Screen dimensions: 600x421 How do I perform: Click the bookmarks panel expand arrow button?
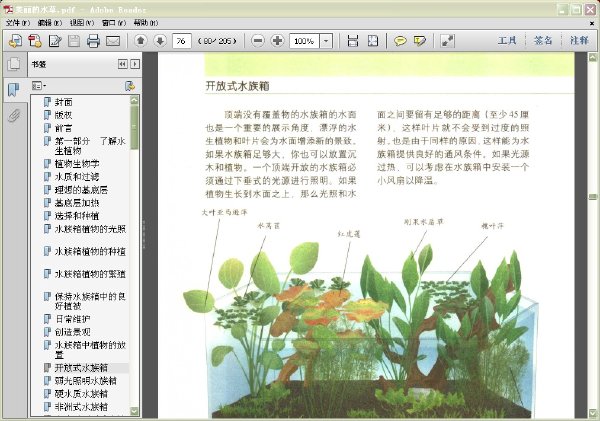[x=135, y=64]
